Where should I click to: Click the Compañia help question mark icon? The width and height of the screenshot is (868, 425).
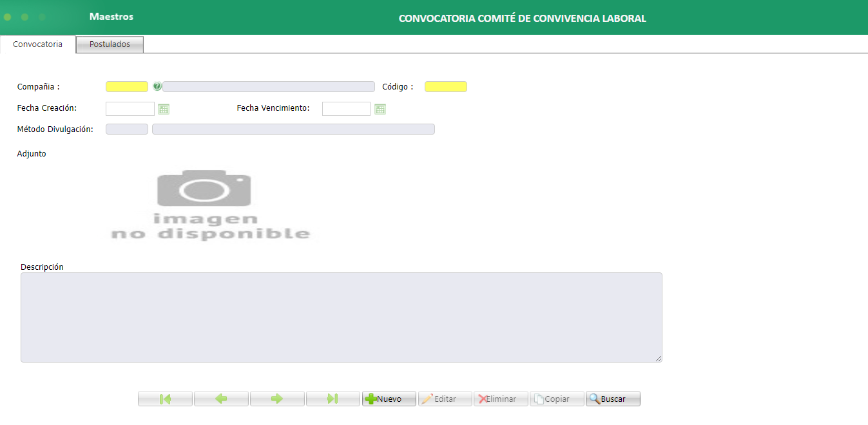click(x=157, y=86)
